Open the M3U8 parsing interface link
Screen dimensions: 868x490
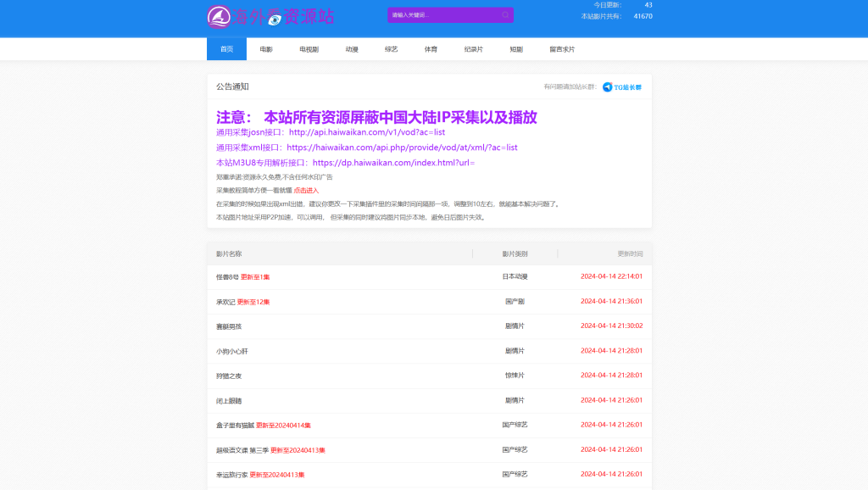point(395,161)
